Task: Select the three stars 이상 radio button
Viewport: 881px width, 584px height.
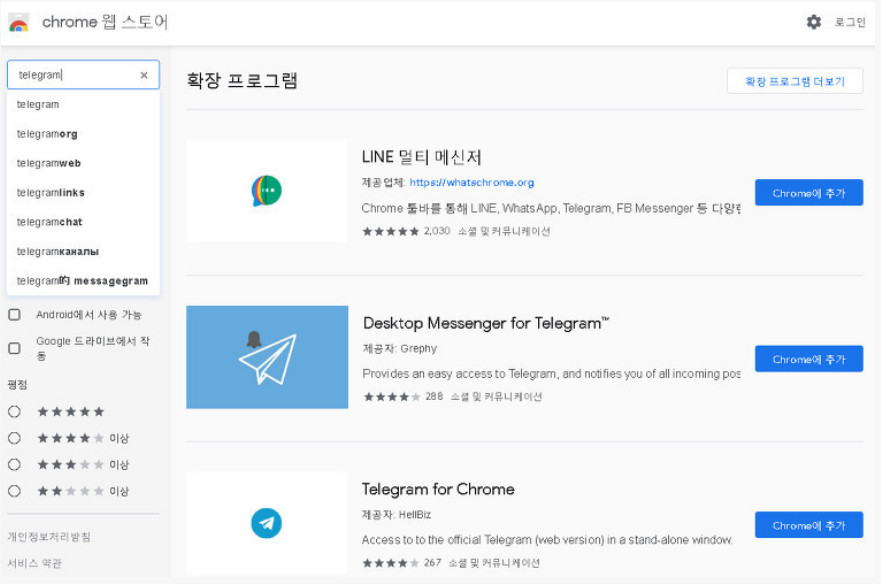Action: coord(15,465)
